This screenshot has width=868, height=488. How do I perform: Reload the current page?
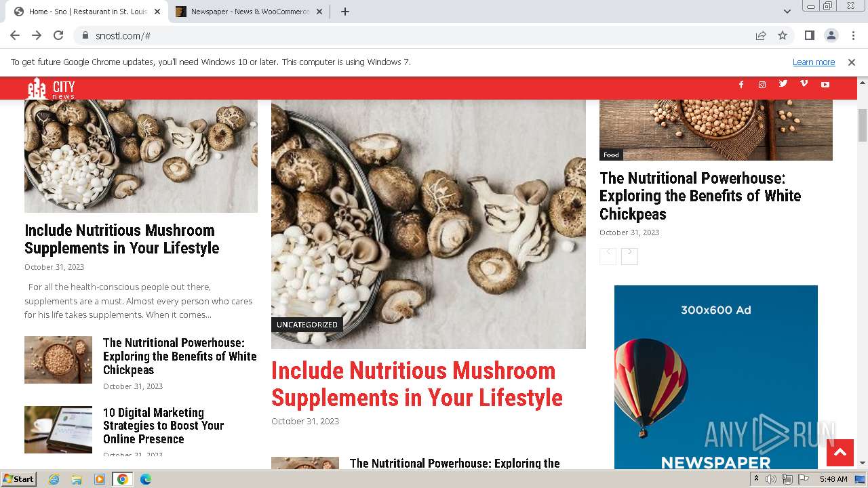click(x=58, y=35)
